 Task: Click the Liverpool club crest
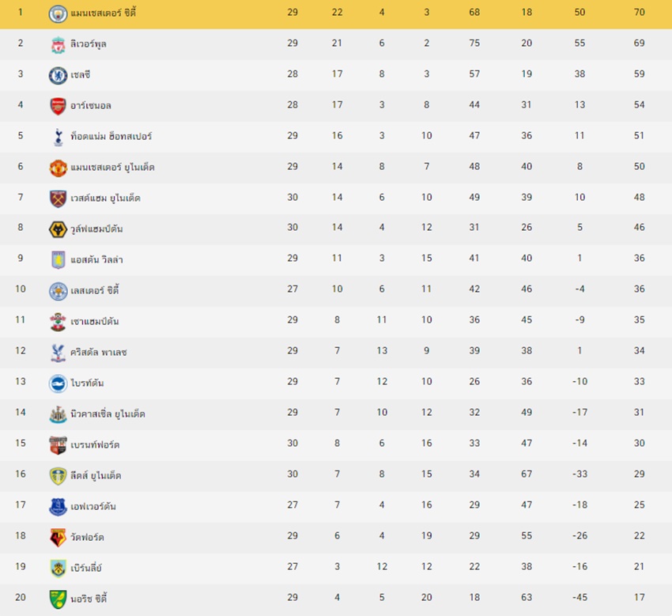(58, 44)
